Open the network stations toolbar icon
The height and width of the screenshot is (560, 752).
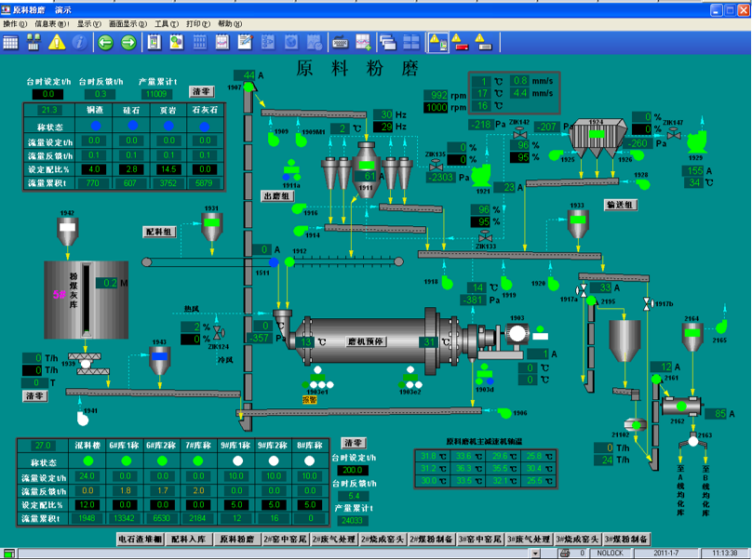tap(34, 43)
